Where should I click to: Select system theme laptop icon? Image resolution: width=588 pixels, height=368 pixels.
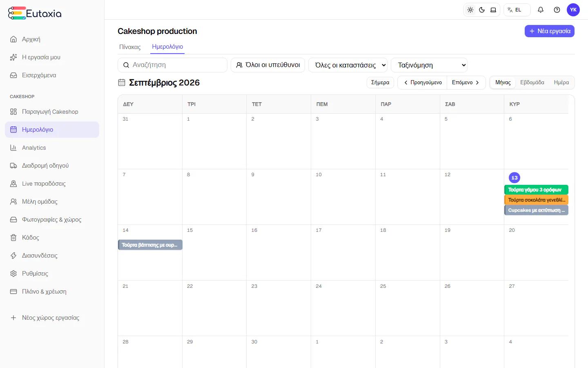[493, 10]
